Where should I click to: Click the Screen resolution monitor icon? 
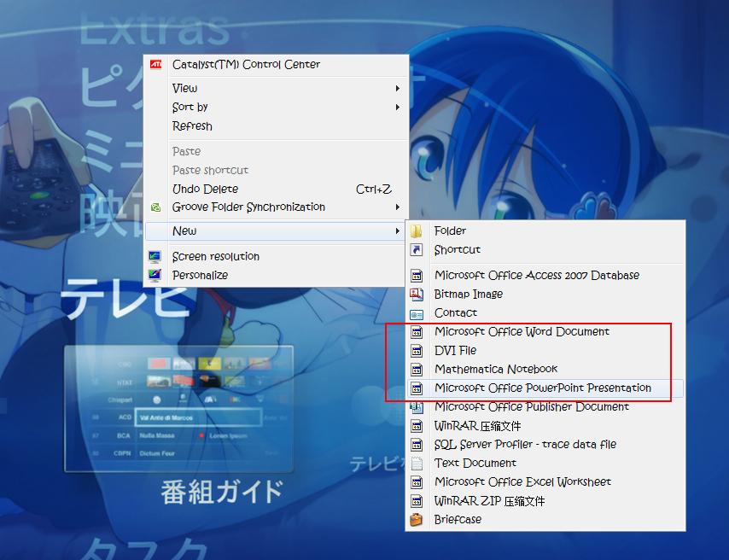(x=155, y=256)
